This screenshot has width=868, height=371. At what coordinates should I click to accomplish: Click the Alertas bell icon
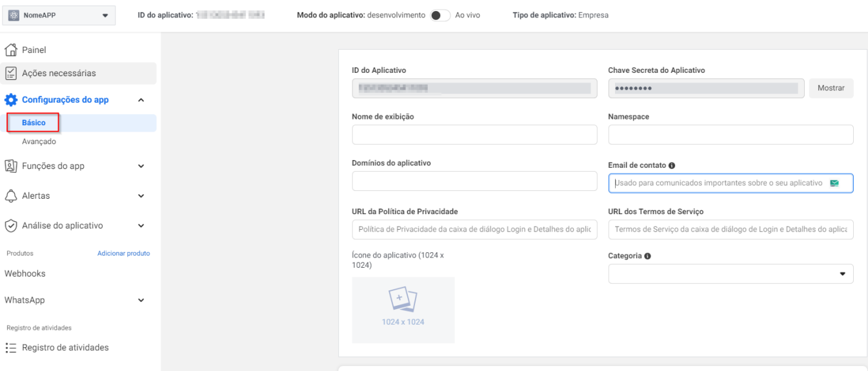click(x=11, y=196)
